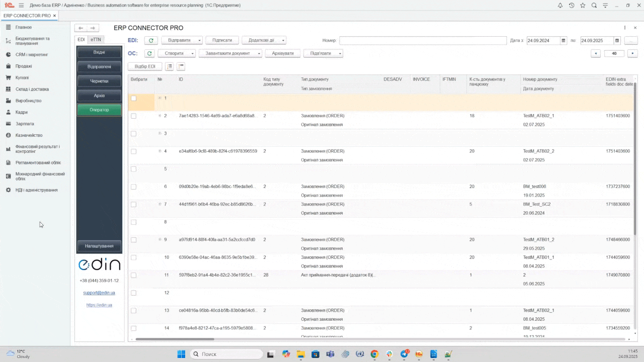Open the notifications bell icon
Viewport: 644px width, 362px height.
[560, 5]
